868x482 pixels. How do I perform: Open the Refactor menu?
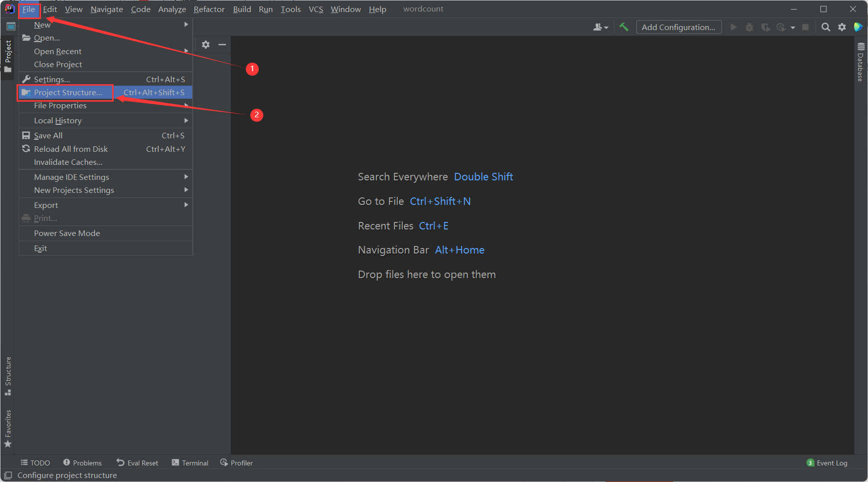(209, 10)
